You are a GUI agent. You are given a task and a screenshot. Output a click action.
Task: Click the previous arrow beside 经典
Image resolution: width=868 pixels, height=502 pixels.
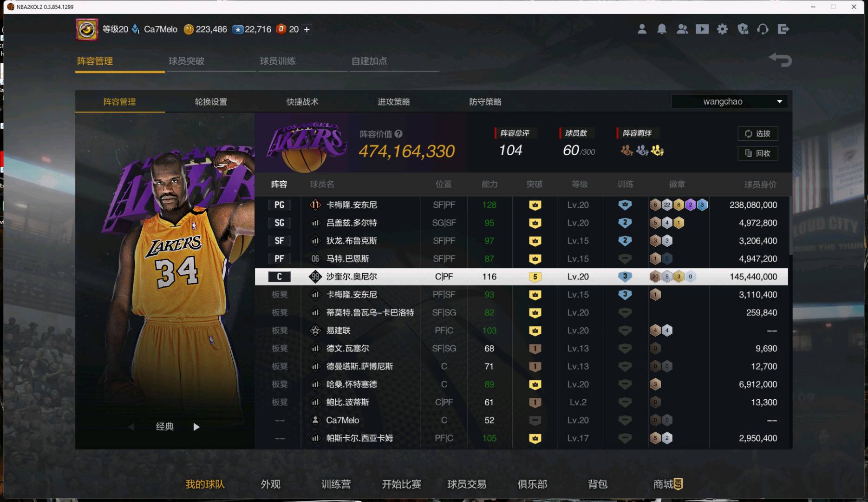point(131,427)
